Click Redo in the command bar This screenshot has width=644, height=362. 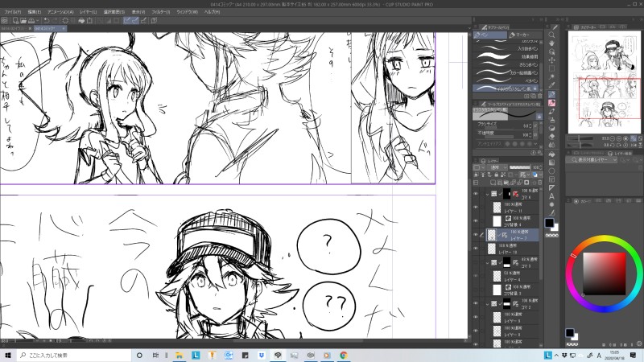coord(55,21)
